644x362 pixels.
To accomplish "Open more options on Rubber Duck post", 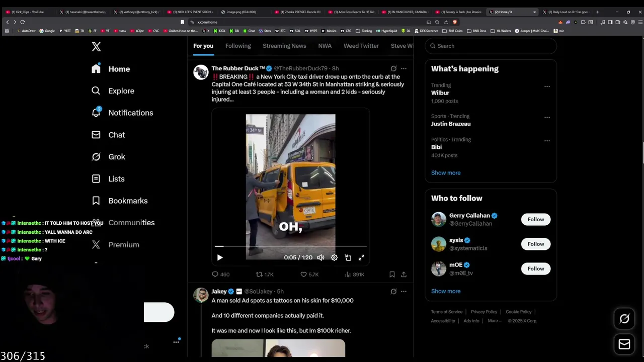I will 404,68.
